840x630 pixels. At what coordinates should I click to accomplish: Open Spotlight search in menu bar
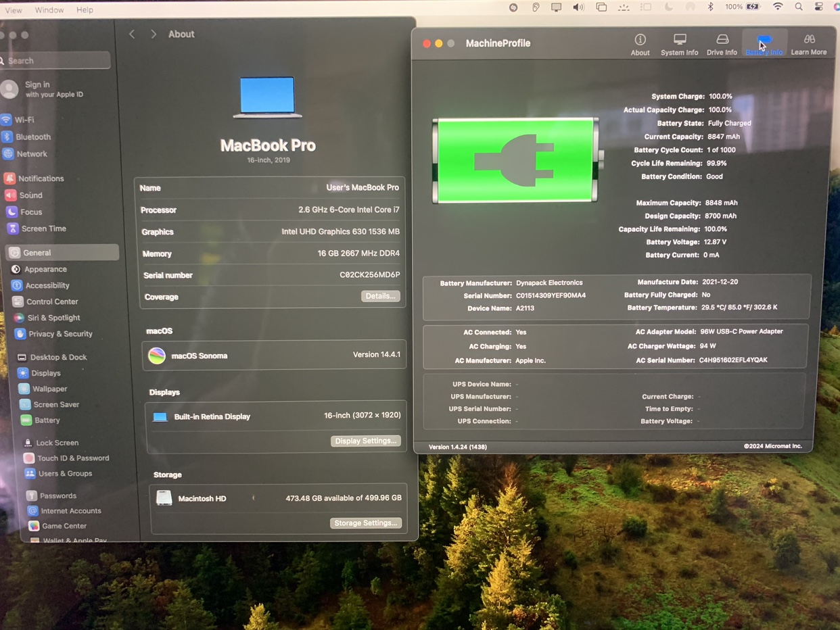click(799, 7)
